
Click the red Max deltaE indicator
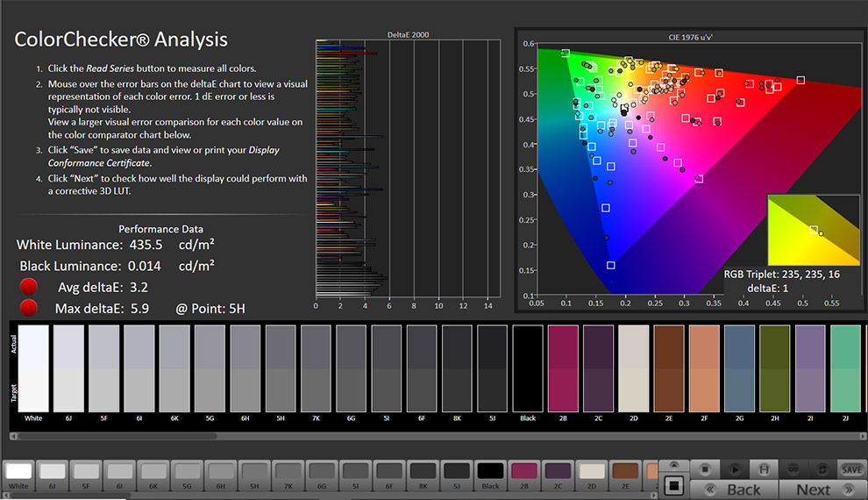point(28,308)
